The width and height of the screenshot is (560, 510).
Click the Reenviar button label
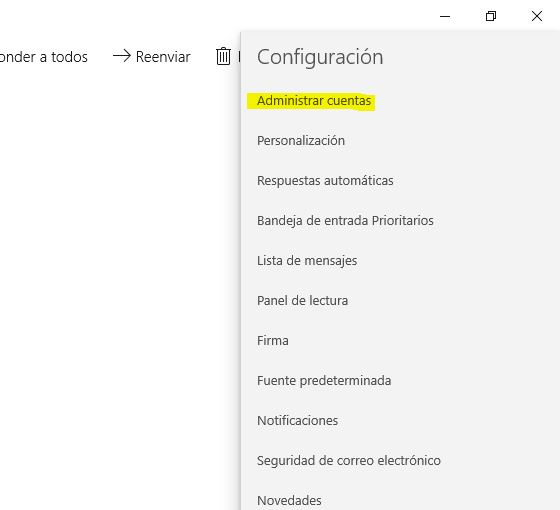(x=163, y=57)
